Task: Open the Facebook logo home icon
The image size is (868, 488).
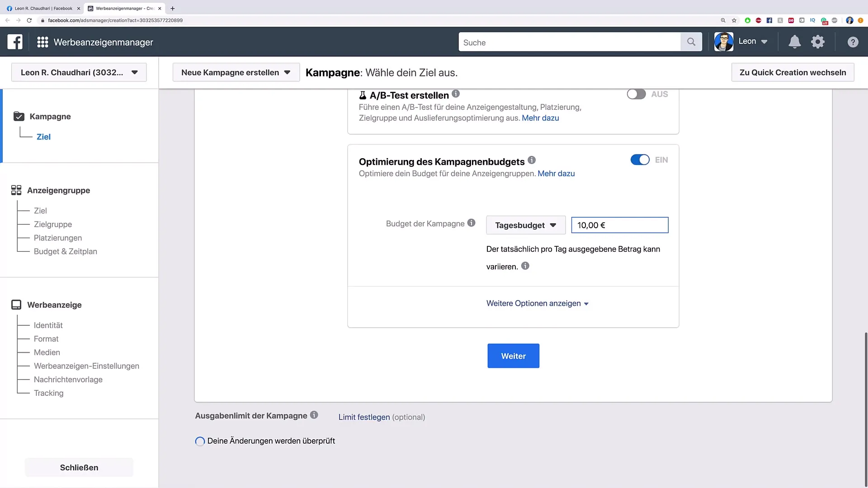Action: 15,42
